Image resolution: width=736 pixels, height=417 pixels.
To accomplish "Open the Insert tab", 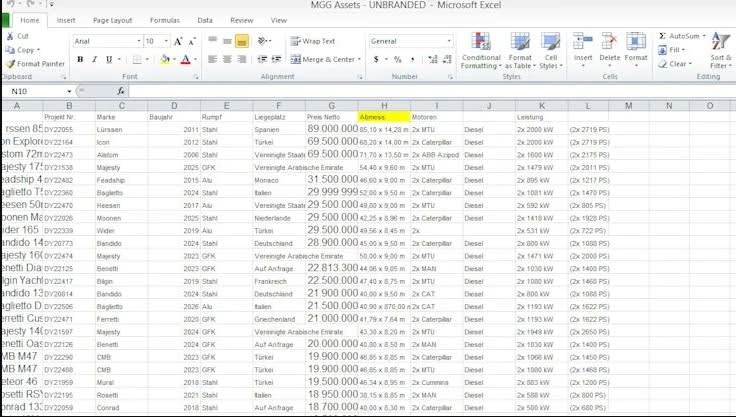I will click(66, 21).
